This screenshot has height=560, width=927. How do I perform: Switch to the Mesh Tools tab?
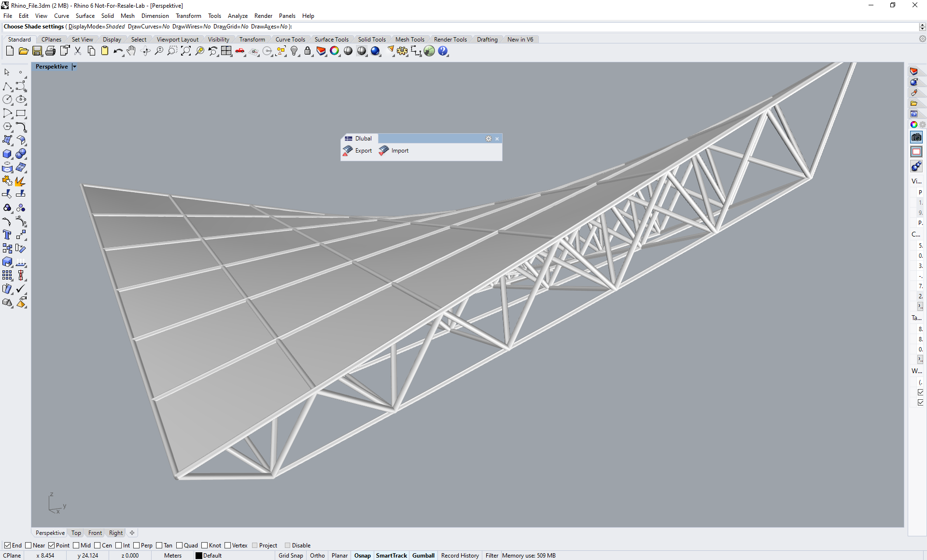click(x=409, y=40)
